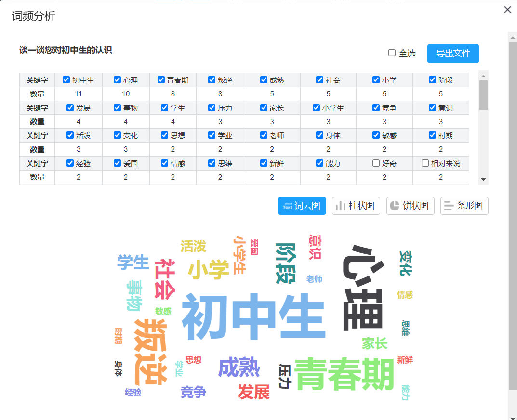The width and height of the screenshot is (517, 420).
Task: Close the 词频分析 dialog
Action: [507, 10]
